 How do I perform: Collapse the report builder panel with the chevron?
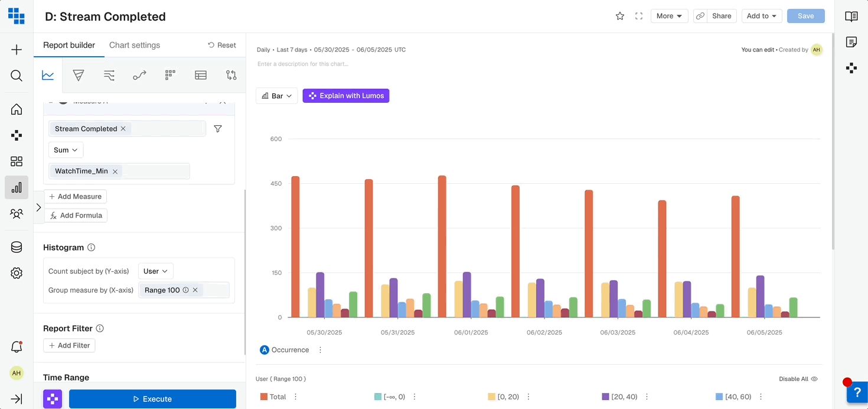point(38,207)
